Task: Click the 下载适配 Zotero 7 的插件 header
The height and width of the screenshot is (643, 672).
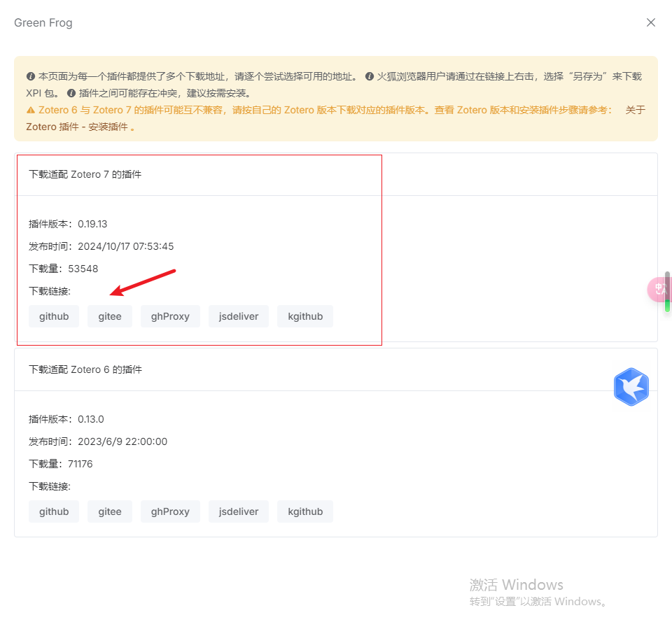Action: 85,174
